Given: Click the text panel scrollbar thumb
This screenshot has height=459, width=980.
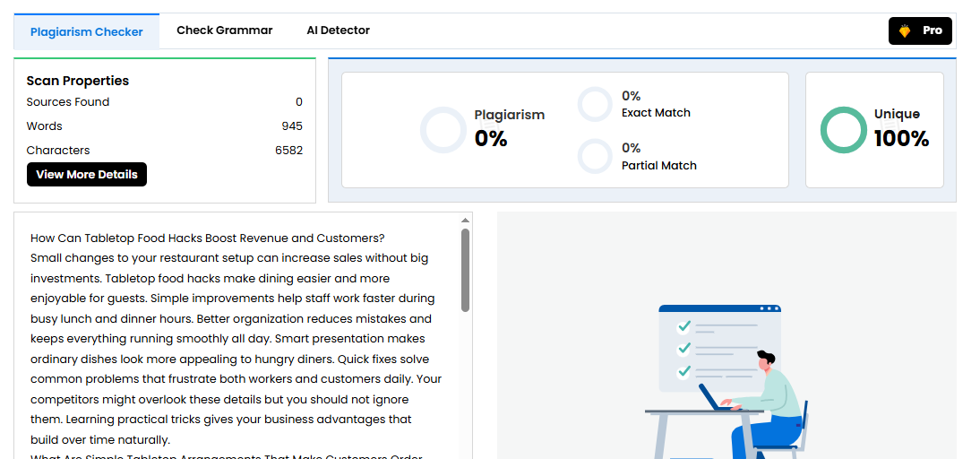Looking at the screenshot, I should 465,269.
